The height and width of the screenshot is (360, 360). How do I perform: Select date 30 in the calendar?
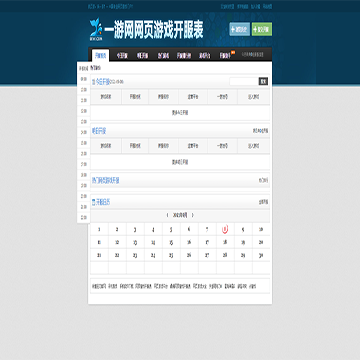(261, 255)
